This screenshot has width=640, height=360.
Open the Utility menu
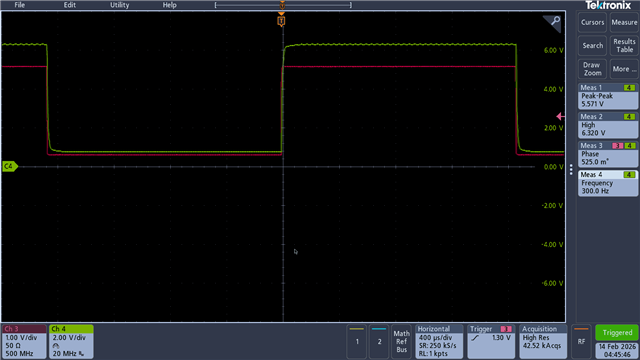click(x=120, y=5)
